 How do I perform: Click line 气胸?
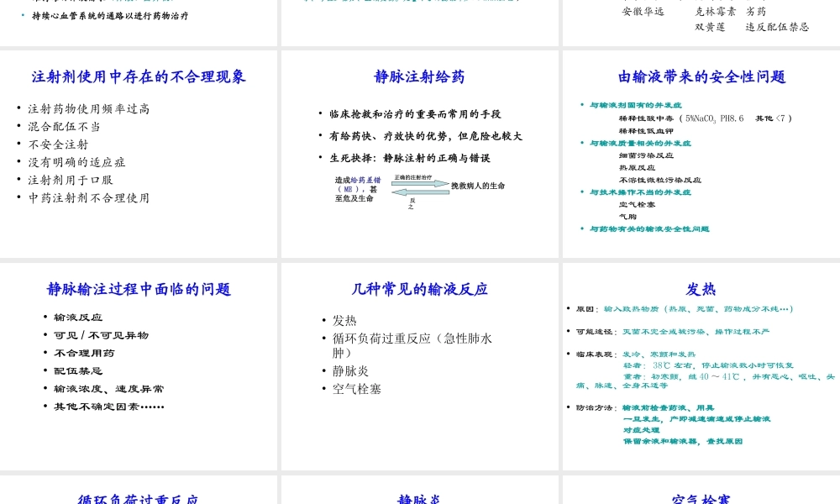(627, 217)
